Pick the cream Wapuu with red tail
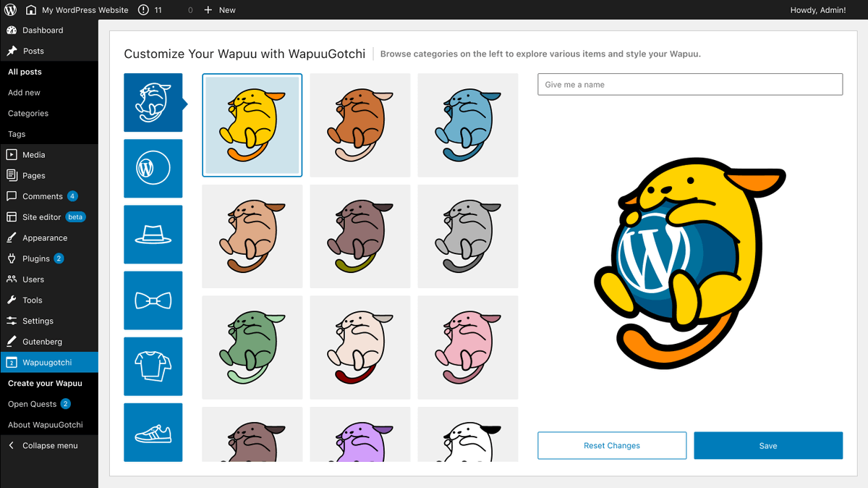This screenshot has height=488, width=868. [x=360, y=347]
